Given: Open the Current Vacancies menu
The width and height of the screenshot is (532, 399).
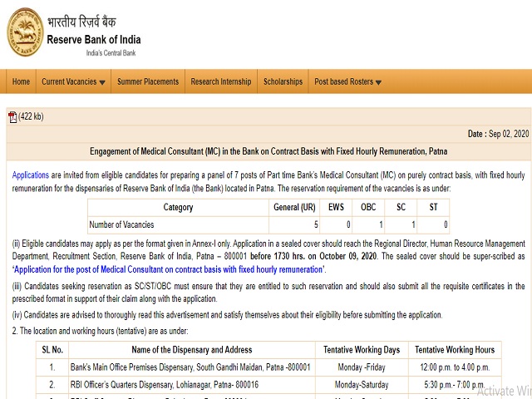Looking at the screenshot, I should pos(73,81).
